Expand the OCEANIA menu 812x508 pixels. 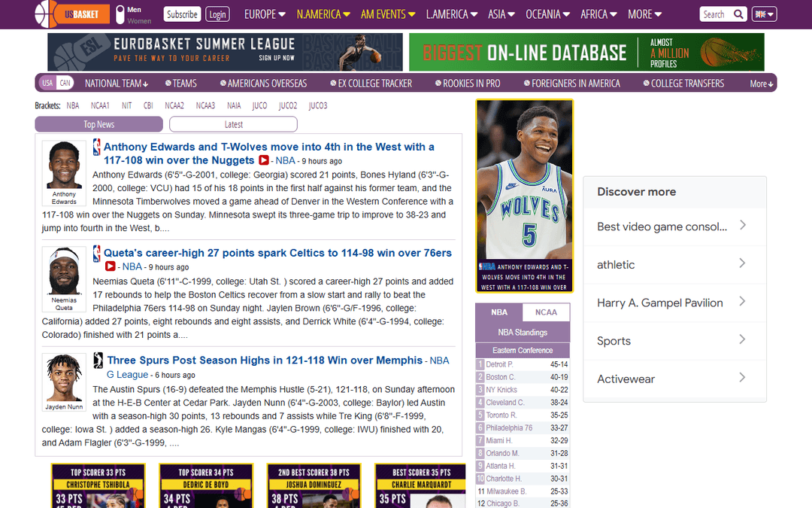click(x=548, y=14)
